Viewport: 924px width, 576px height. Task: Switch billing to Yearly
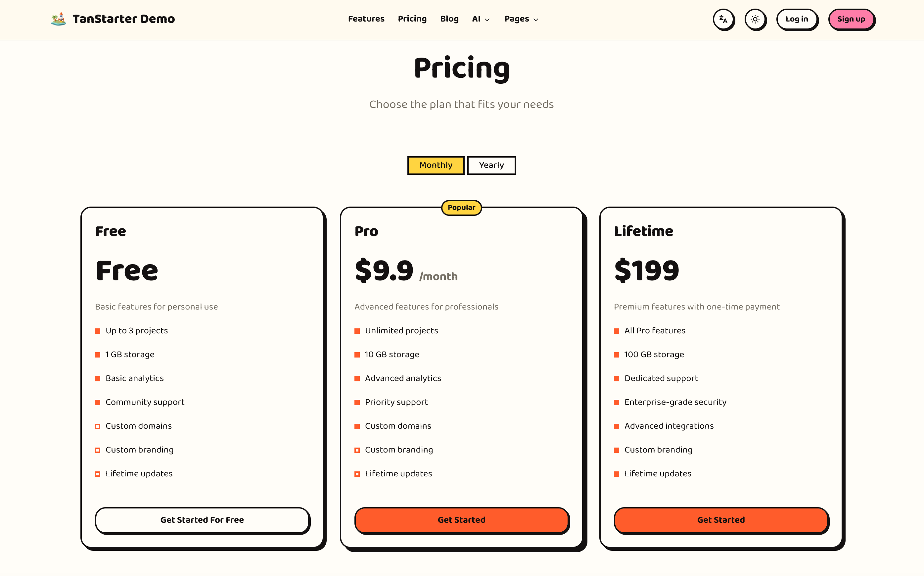491,165
